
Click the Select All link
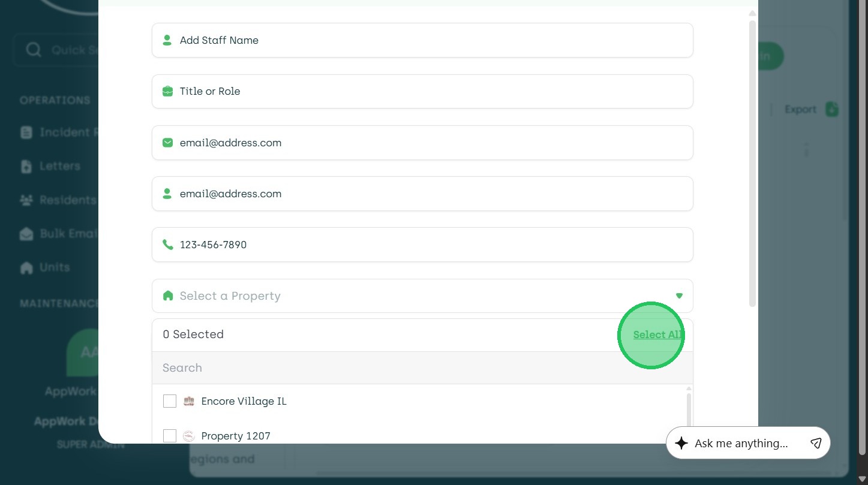(x=657, y=335)
